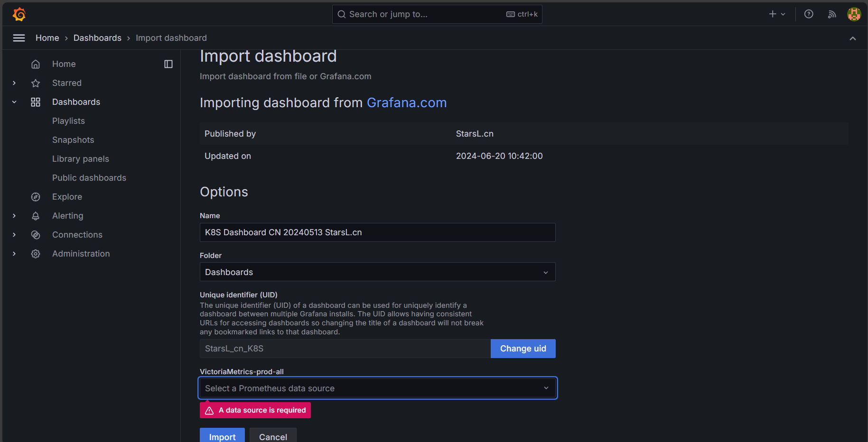Open Dashboards in the sidebar
This screenshot has height=442, width=868.
coord(76,102)
